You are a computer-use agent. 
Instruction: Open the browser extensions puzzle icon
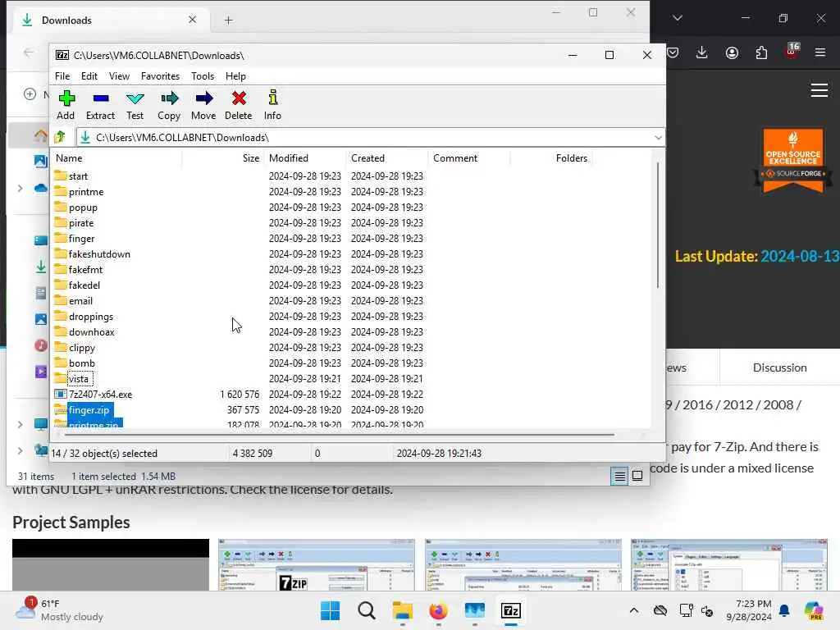(x=761, y=52)
